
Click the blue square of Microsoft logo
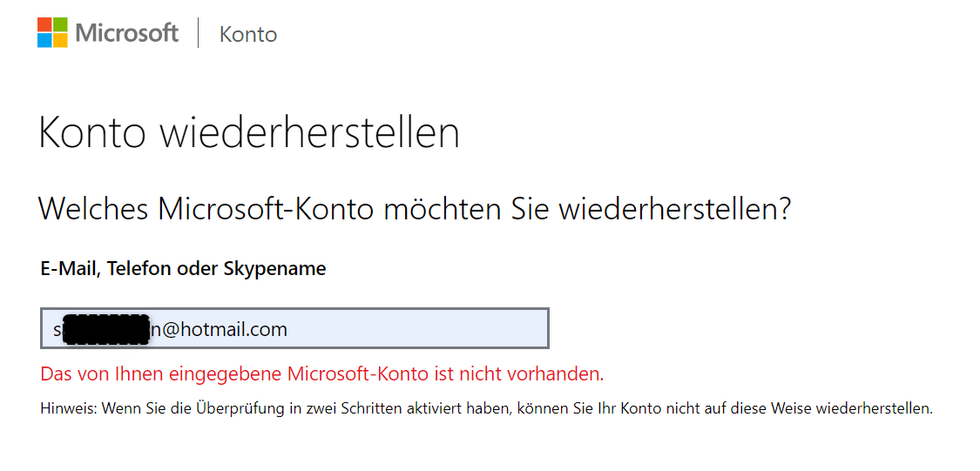44,41
